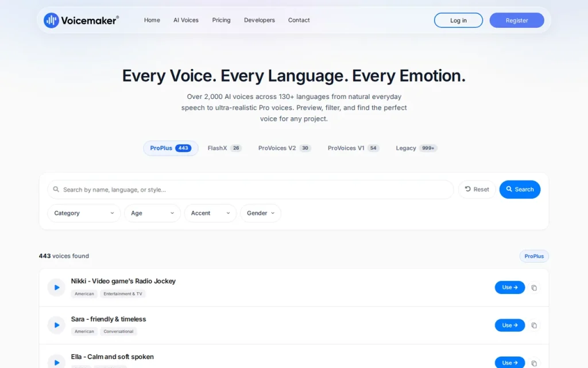Click the American tag on Sara
The width and height of the screenshot is (588, 368).
(84, 332)
